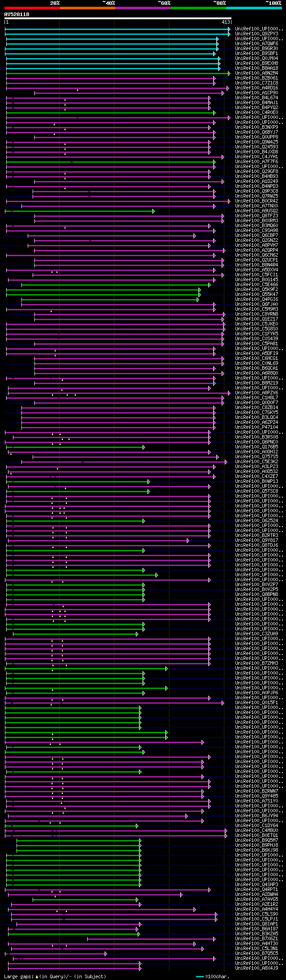Screen dimensions: 286x980
Task: Select label UniRef100_Q9W425
Action: tap(257, 142)
